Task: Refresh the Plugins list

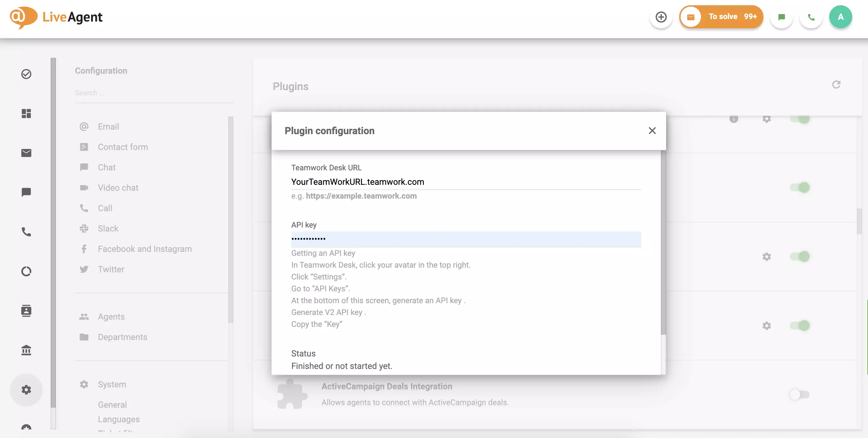Action: (x=837, y=85)
